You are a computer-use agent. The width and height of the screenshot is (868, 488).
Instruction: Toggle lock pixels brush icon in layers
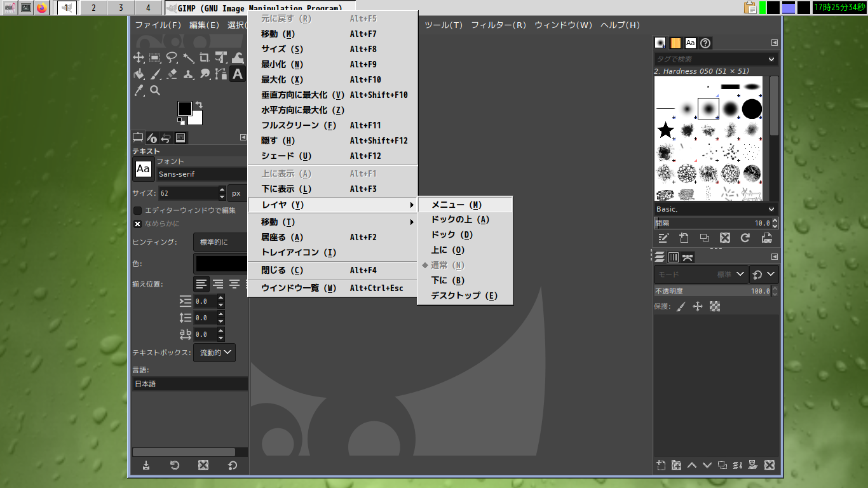point(681,306)
